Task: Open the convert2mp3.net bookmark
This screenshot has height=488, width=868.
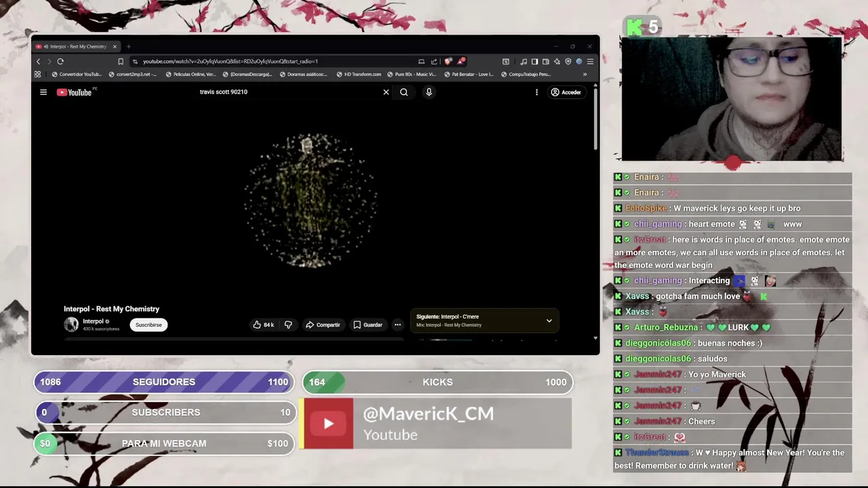Action: click(132, 75)
